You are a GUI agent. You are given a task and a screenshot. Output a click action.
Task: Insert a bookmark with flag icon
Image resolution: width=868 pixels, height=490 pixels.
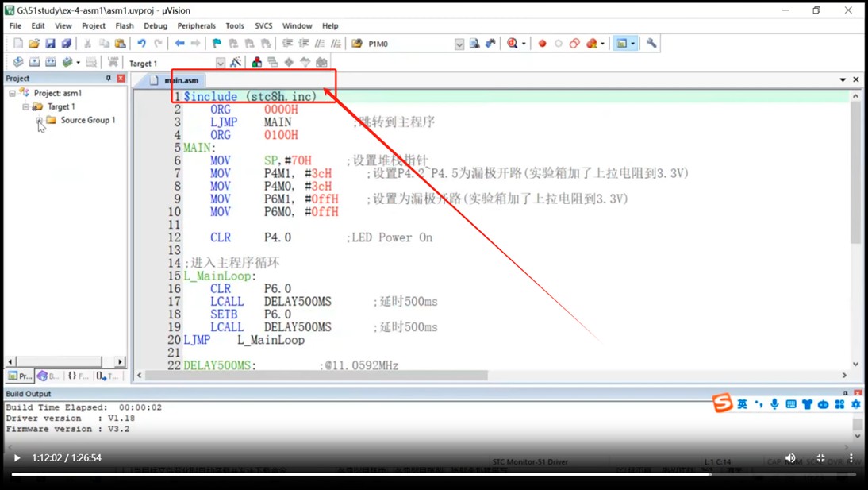(217, 43)
